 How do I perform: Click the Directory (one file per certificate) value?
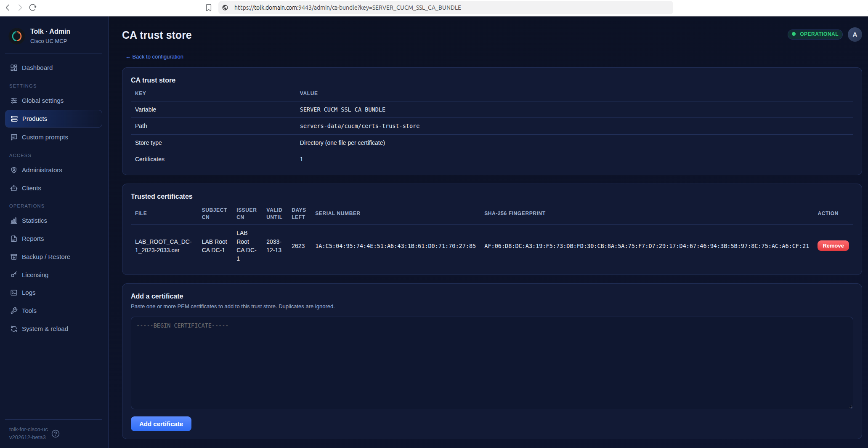[x=342, y=143]
